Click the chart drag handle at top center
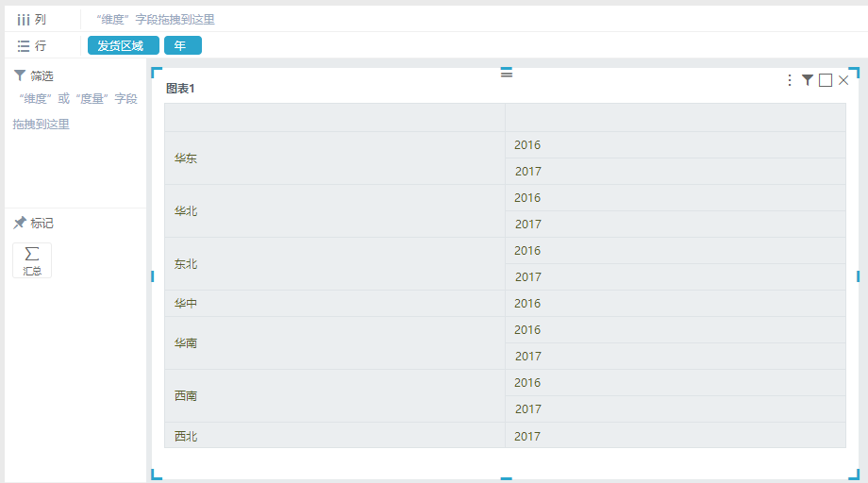This screenshot has width=868, height=483. point(507,73)
